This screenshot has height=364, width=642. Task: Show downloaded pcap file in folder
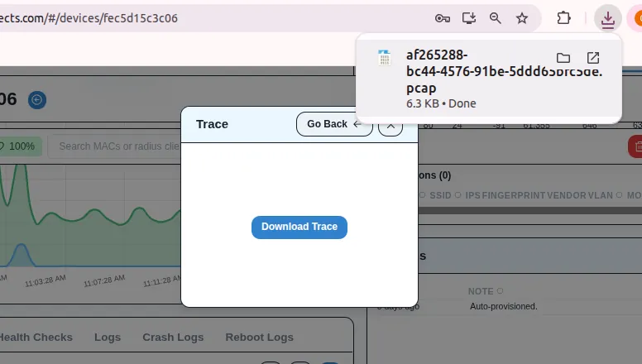coord(563,58)
